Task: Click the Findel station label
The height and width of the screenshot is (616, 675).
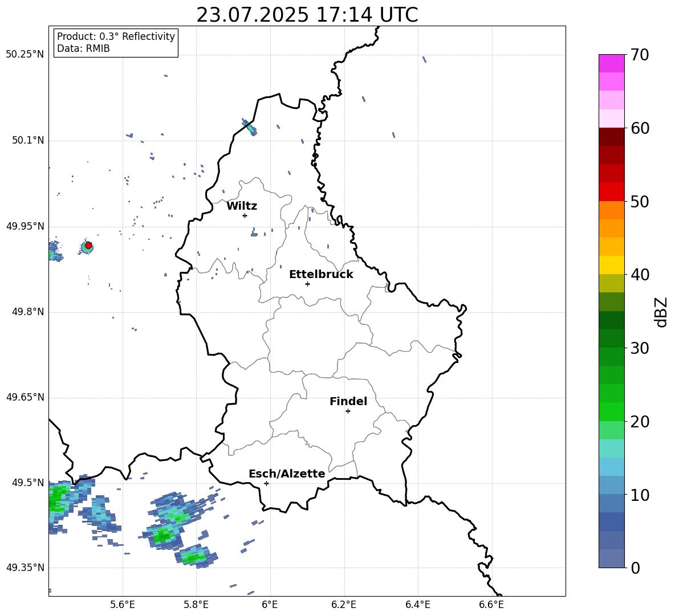Action: click(348, 401)
